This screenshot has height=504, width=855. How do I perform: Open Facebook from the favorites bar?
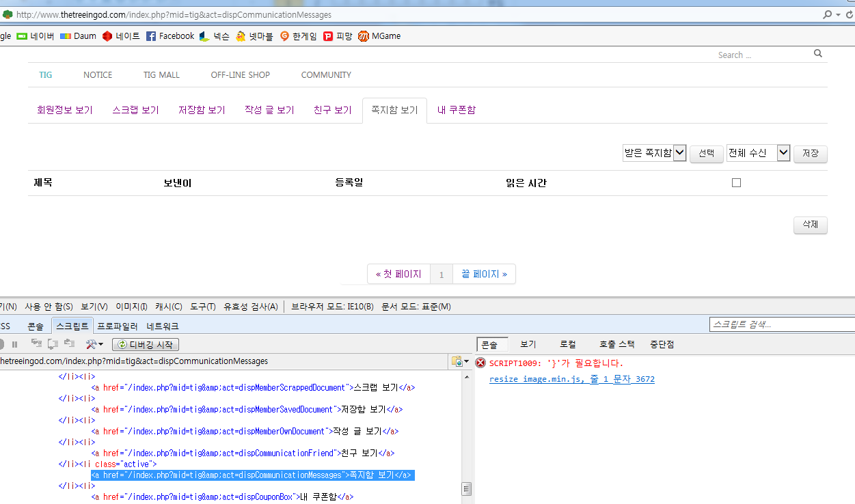click(169, 36)
